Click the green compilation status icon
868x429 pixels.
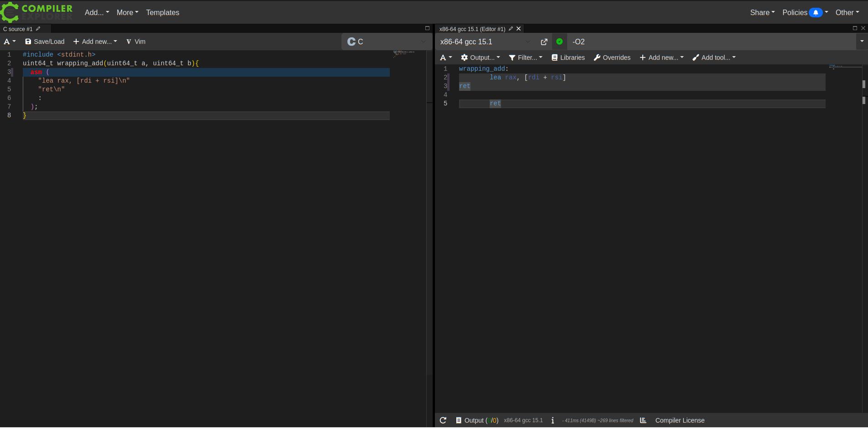pos(559,42)
